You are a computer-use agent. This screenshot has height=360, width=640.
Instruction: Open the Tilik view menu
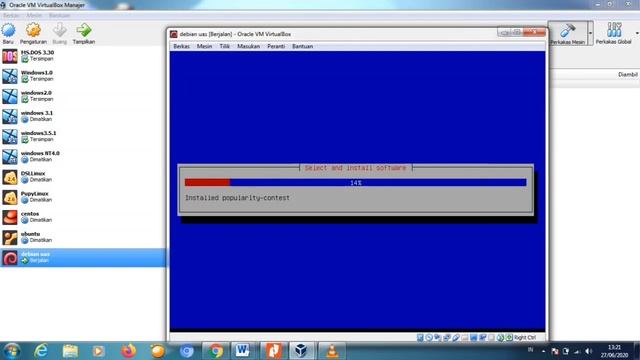point(224,46)
